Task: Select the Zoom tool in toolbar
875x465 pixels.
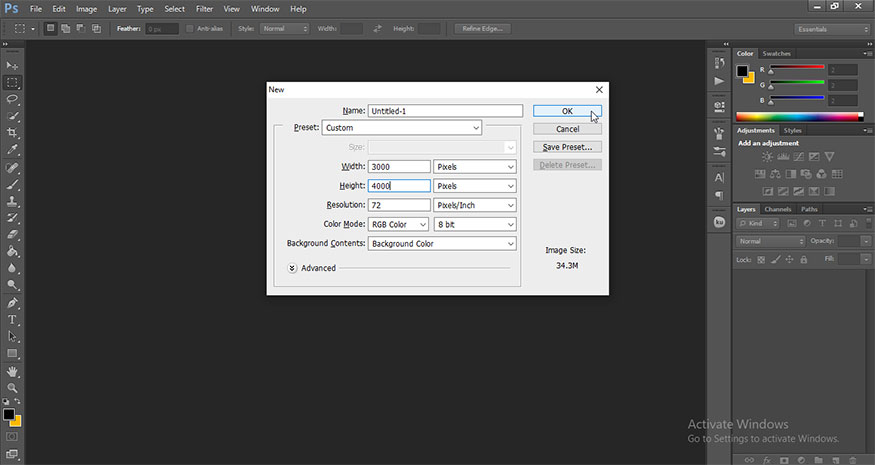Action: (12, 388)
